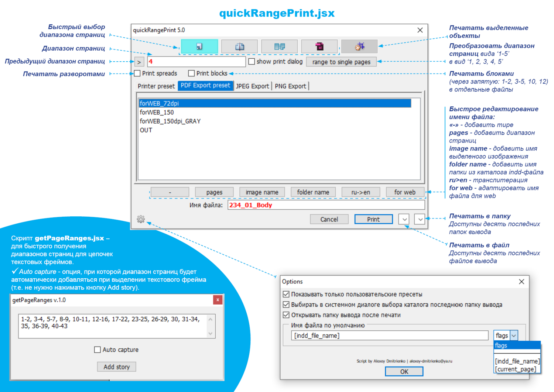Select the current page quick range icon
Image resolution: width=554 pixels, height=392 pixels.
(199, 47)
